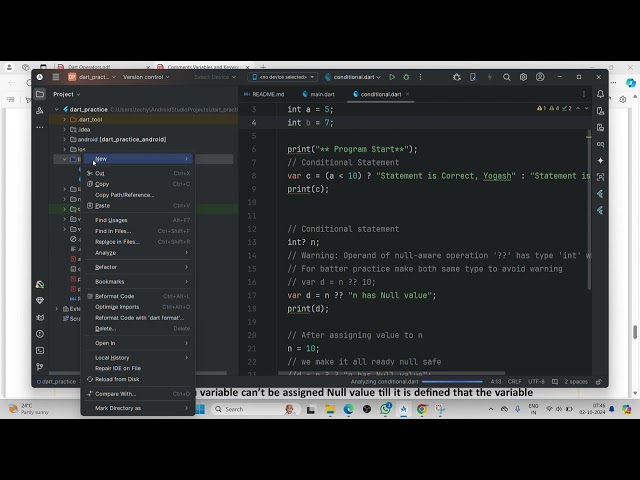Open the Git branch tool window icon

[40, 367]
